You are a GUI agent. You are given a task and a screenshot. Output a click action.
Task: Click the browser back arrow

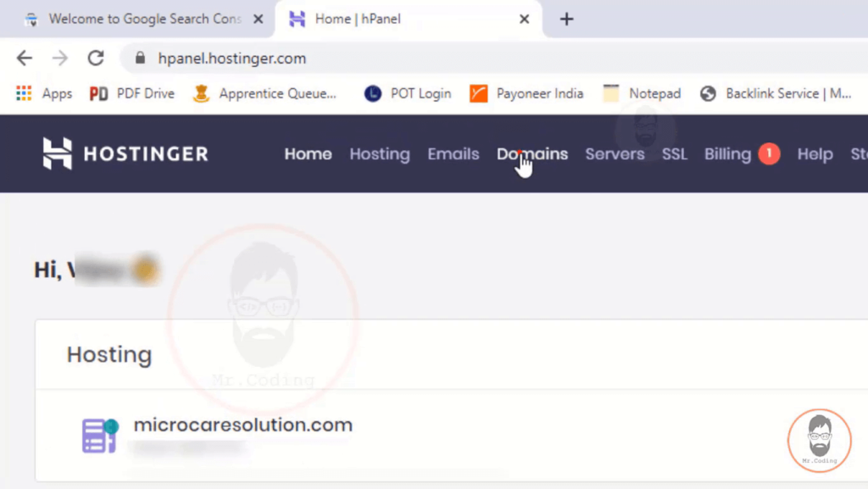click(25, 58)
